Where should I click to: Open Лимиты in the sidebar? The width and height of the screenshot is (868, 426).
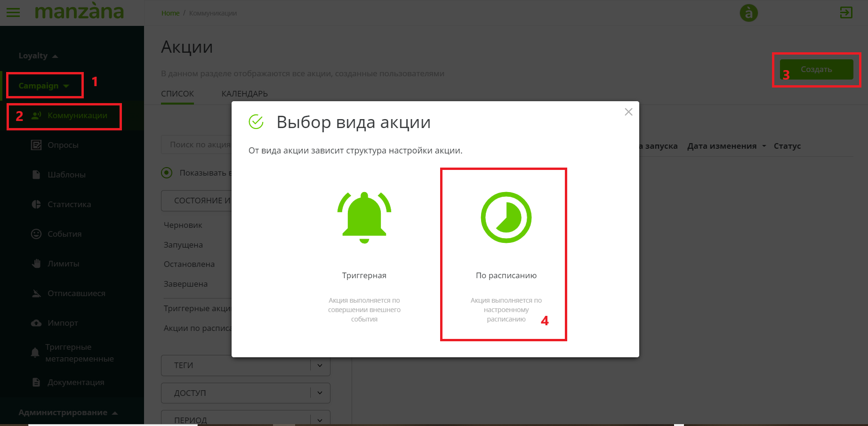tap(63, 264)
